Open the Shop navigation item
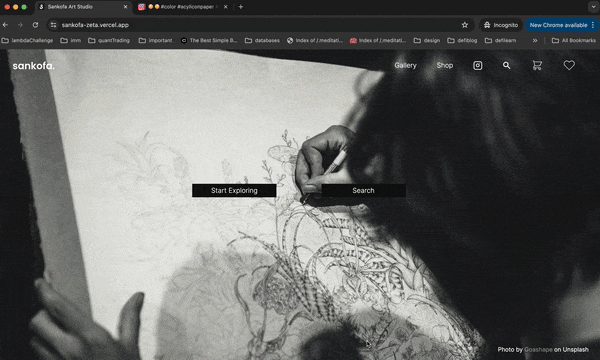The height and width of the screenshot is (360, 600). (x=445, y=65)
